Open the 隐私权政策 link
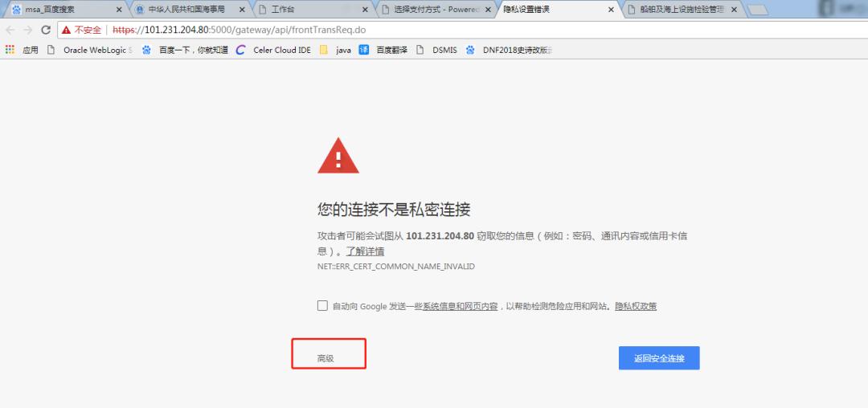Screen dimensions: 868x408 click(636, 307)
